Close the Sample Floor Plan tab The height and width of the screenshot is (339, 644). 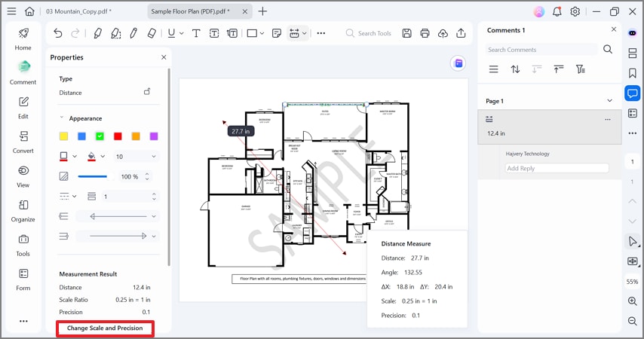[245, 11]
